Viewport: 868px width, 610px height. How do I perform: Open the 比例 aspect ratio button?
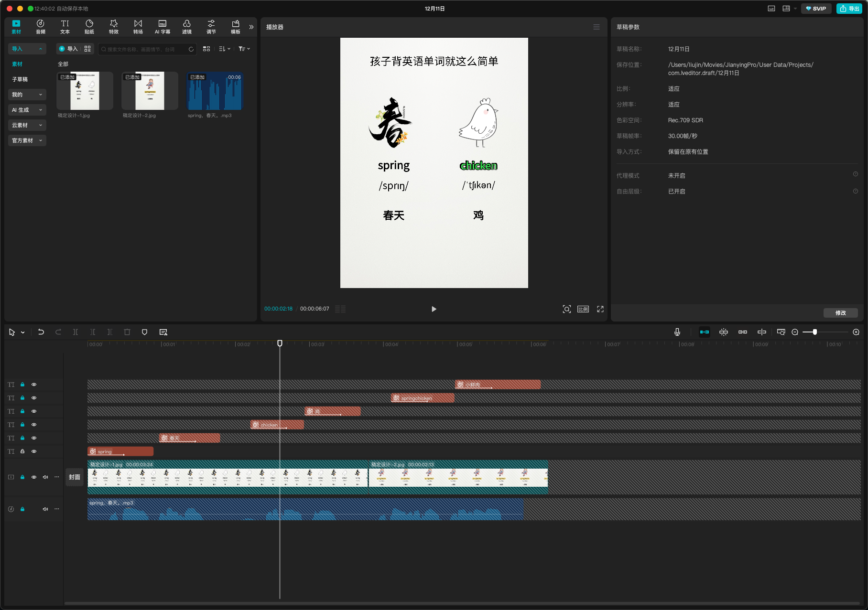click(583, 309)
